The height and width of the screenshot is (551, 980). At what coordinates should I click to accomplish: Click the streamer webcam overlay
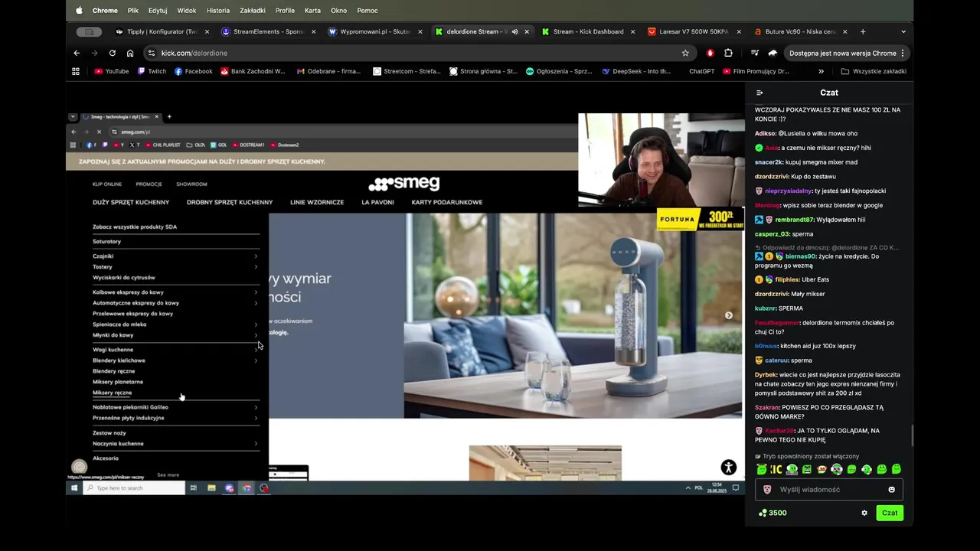[661, 160]
